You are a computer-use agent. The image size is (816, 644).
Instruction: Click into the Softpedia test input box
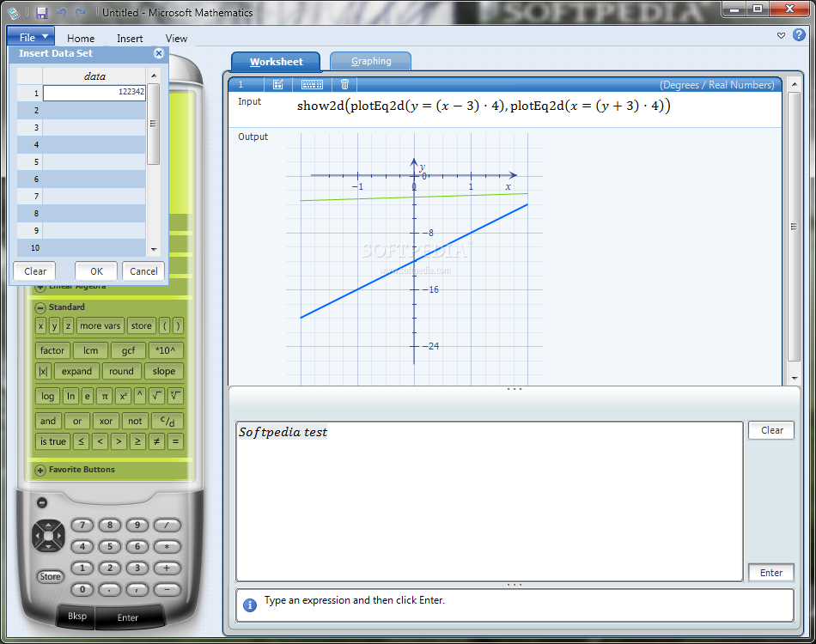pyautogui.click(x=490, y=501)
